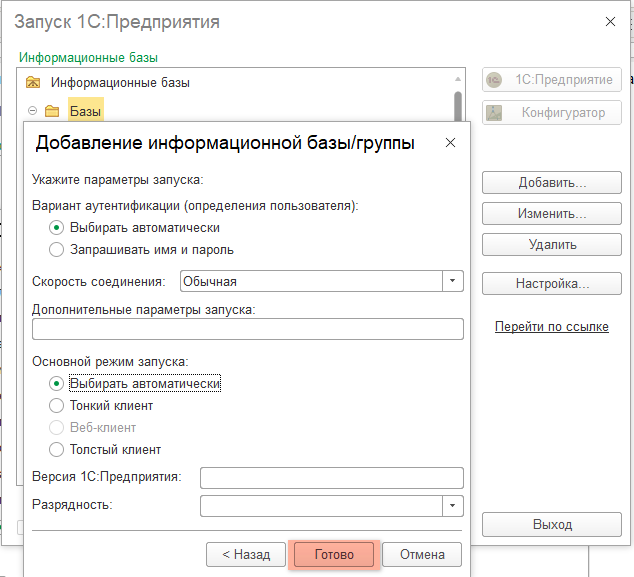Click the Добавить... button

tap(552, 183)
